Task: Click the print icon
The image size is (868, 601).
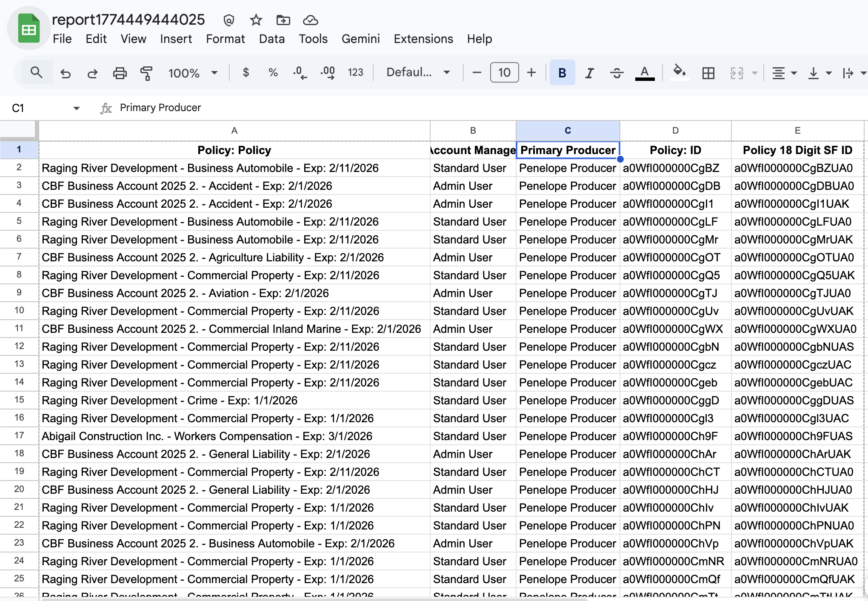Action: click(x=120, y=73)
